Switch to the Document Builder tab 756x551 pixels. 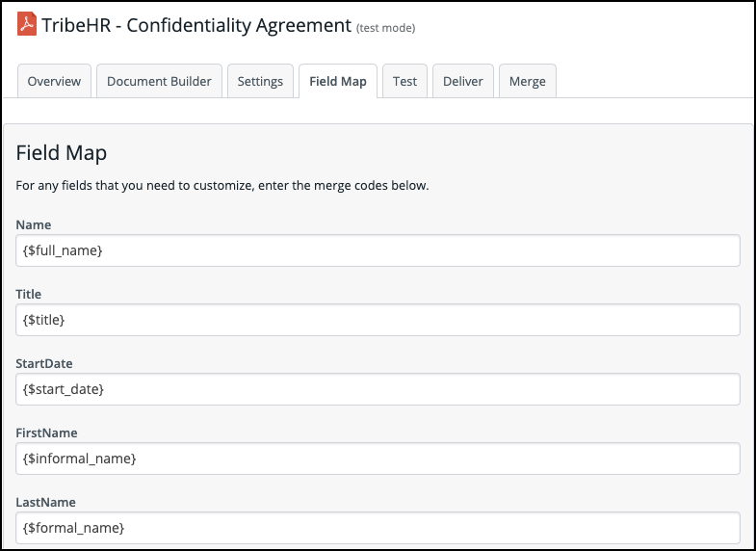(x=159, y=81)
